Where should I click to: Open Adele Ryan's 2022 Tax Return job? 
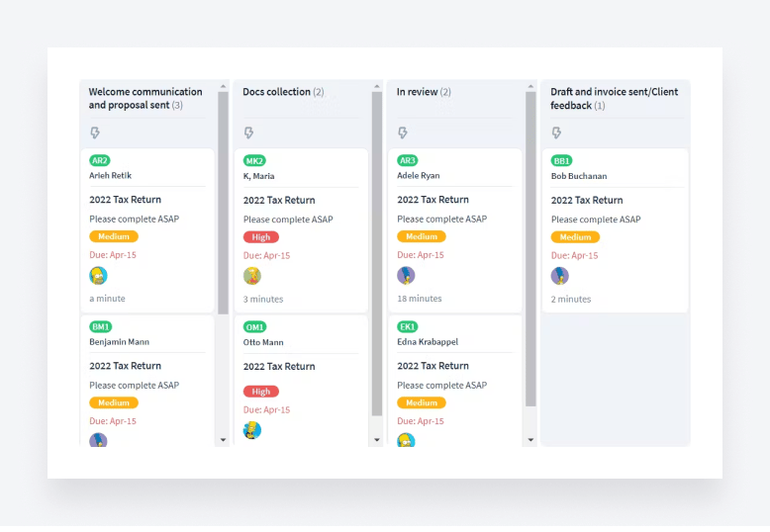coord(433,200)
